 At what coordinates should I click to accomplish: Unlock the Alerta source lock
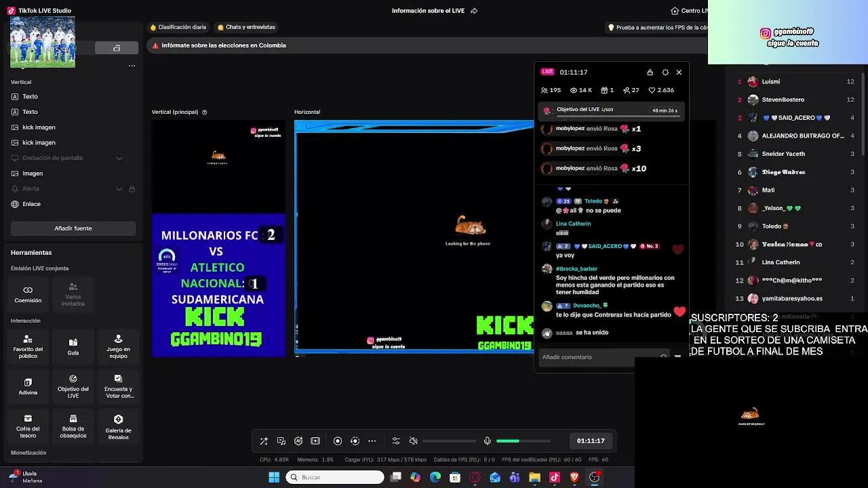[133, 188]
